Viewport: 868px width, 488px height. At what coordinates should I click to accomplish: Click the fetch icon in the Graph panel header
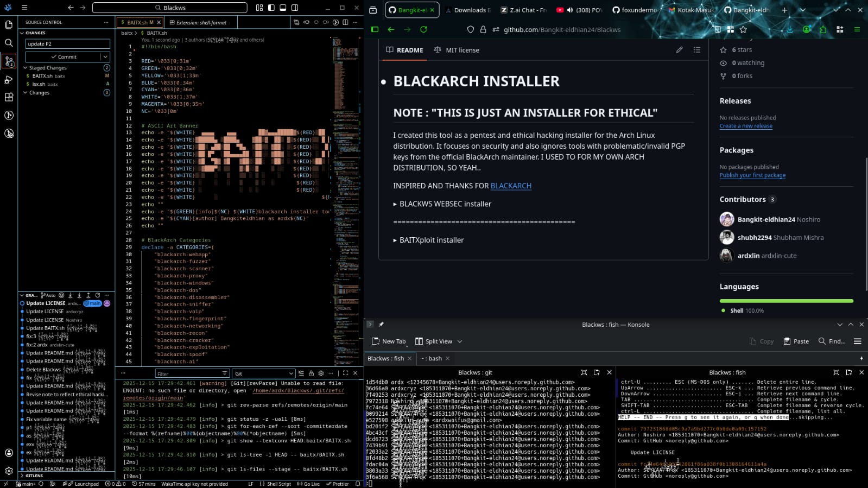pyautogui.click(x=71, y=295)
